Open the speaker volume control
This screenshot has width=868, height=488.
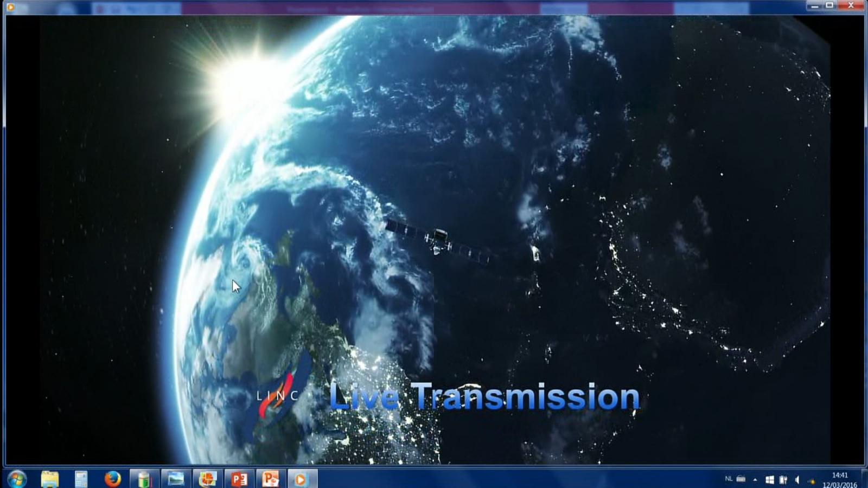(797, 479)
